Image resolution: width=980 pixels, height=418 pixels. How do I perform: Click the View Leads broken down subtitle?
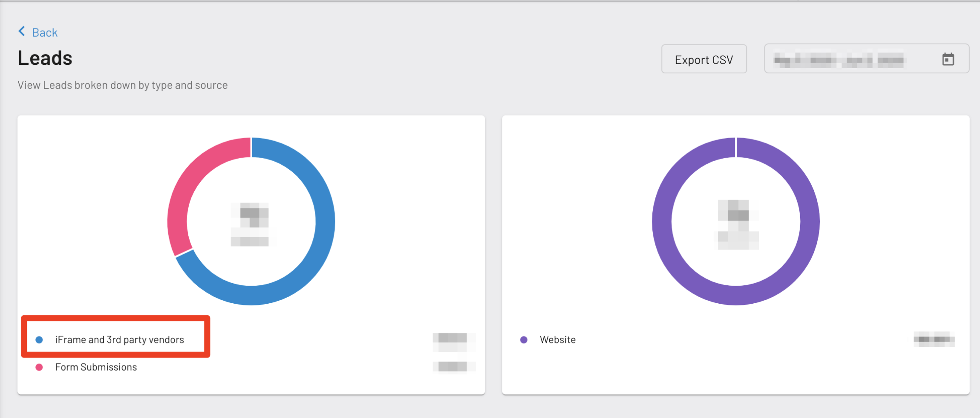point(123,85)
